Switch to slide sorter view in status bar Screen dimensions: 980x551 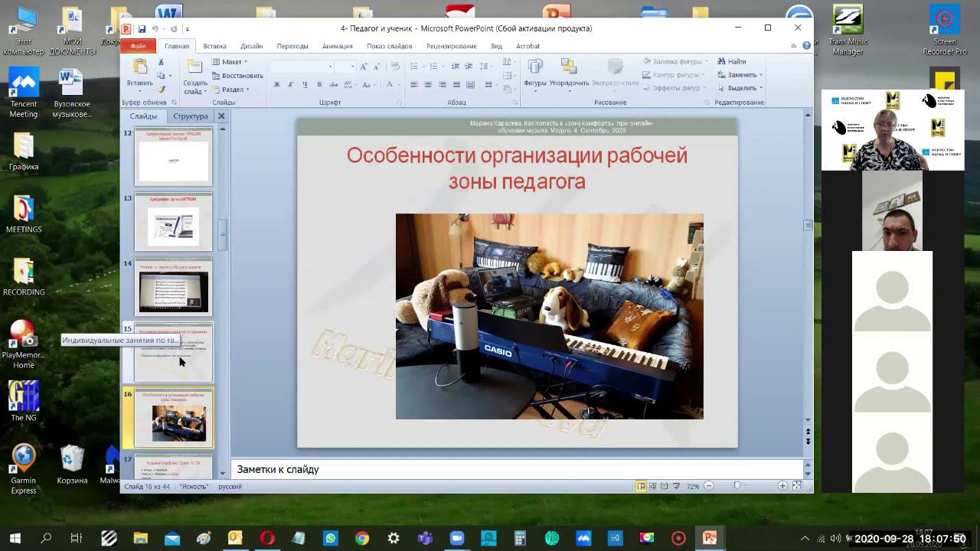(652, 486)
